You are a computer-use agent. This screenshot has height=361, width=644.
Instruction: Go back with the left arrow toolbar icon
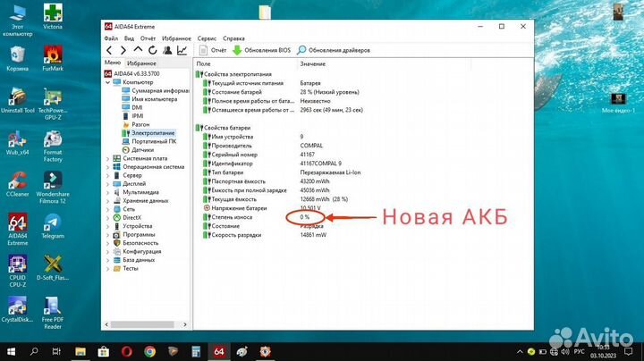[x=109, y=50]
